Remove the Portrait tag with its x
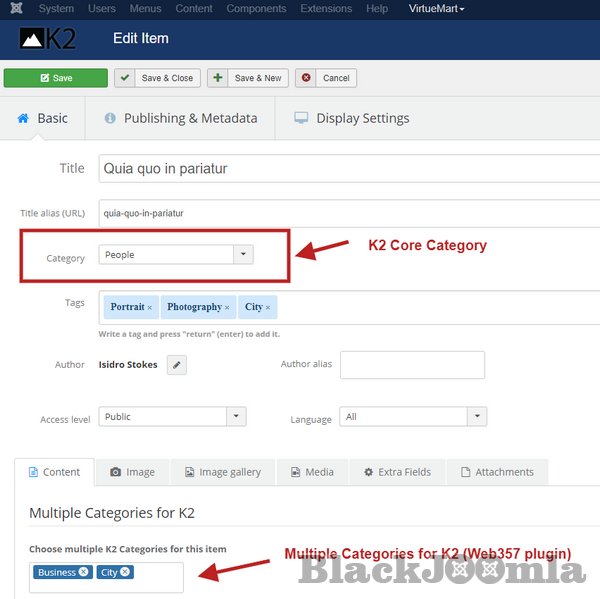The width and height of the screenshot is (600, 599). pyautogui.click(x=150, y=307)
